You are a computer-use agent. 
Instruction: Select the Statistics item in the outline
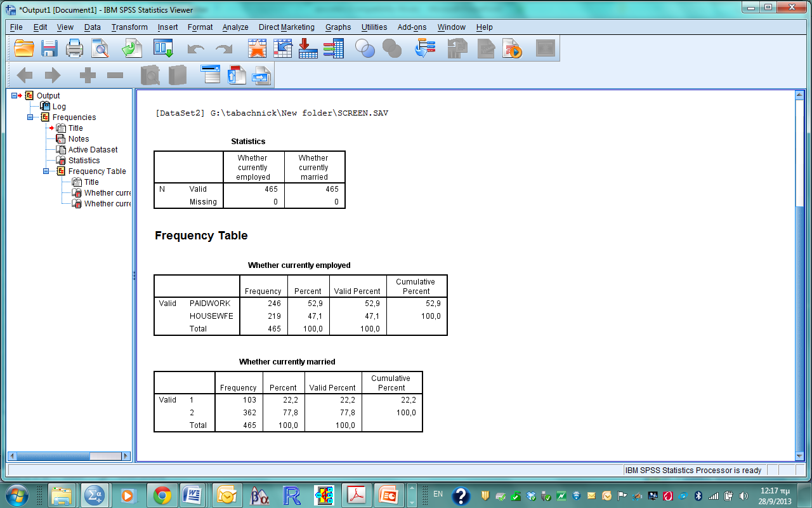84,161
